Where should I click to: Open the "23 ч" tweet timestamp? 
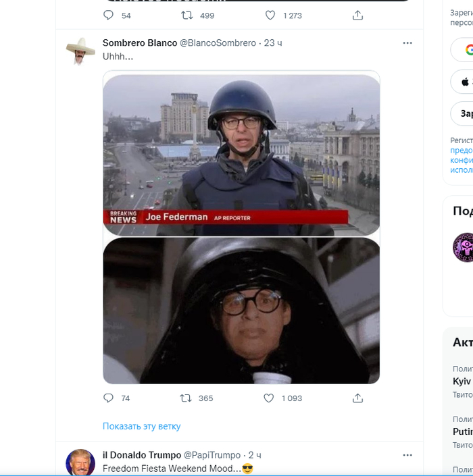click(273, 43)
